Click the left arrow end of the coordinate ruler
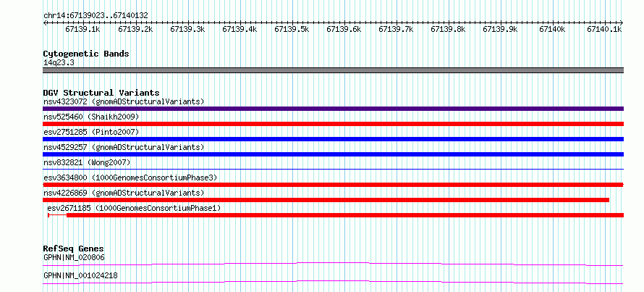Image resolution: width=644 pixels, height=292 pixels. (x=45, y=22)
